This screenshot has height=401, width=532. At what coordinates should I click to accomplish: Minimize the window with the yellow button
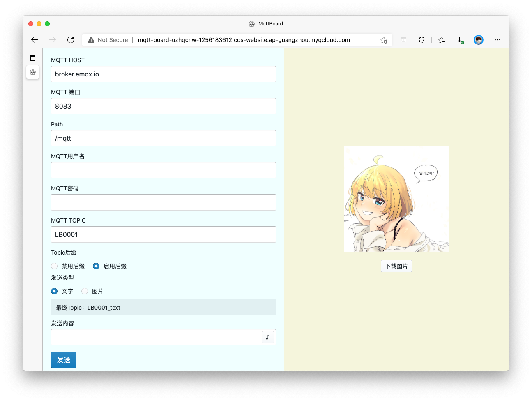39,24
